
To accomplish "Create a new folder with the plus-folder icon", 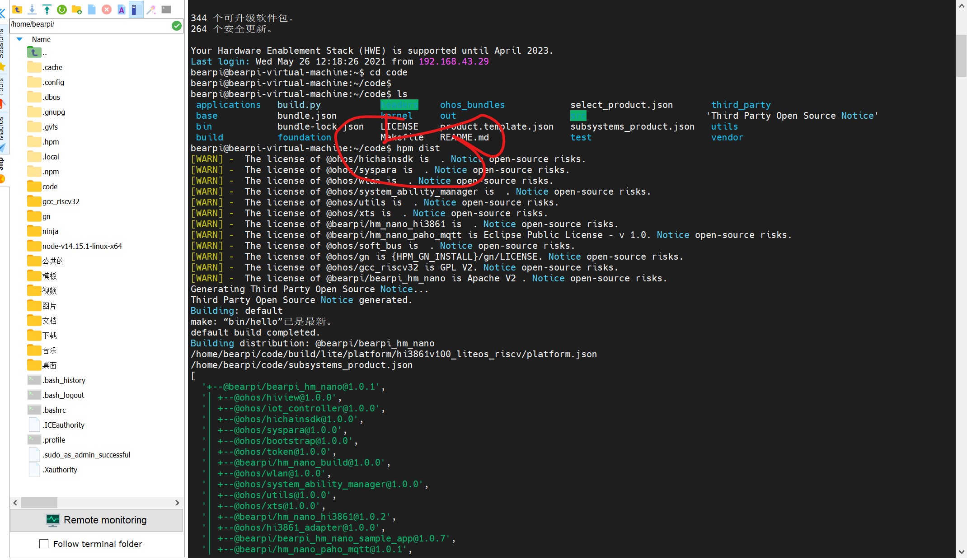I will (77, 9).
